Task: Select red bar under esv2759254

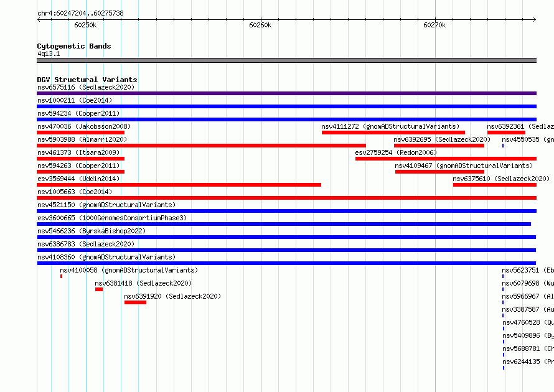Action: [x=446, y=159]
